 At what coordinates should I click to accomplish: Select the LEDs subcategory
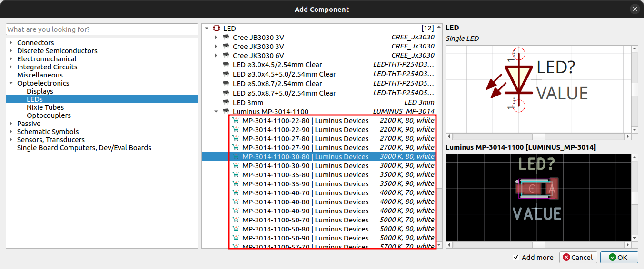point(35,99)
